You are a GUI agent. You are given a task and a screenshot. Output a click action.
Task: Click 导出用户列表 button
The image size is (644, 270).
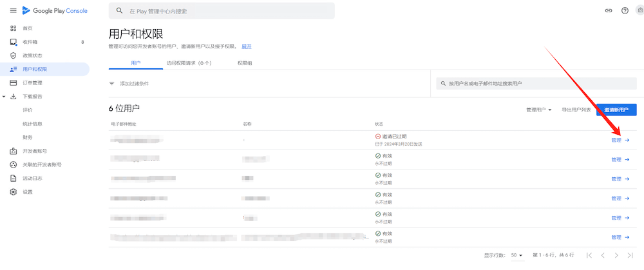click(576, 110)
